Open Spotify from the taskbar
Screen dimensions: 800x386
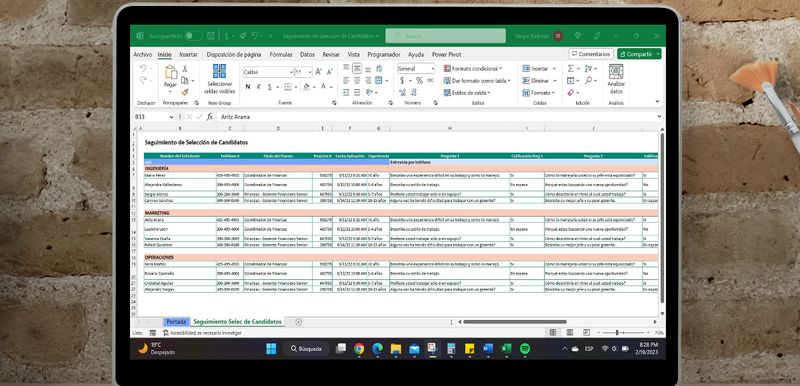tap(524, 349)
